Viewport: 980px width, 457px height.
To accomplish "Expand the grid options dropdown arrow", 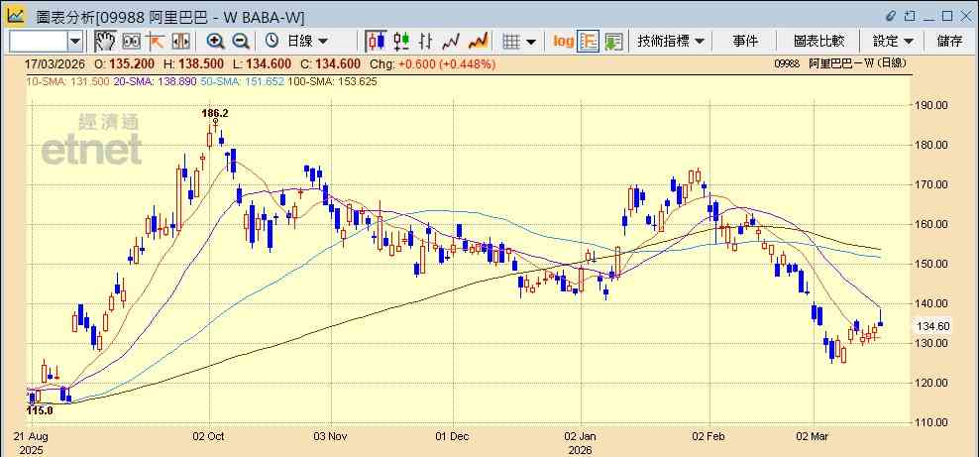I will click(531, 42).
